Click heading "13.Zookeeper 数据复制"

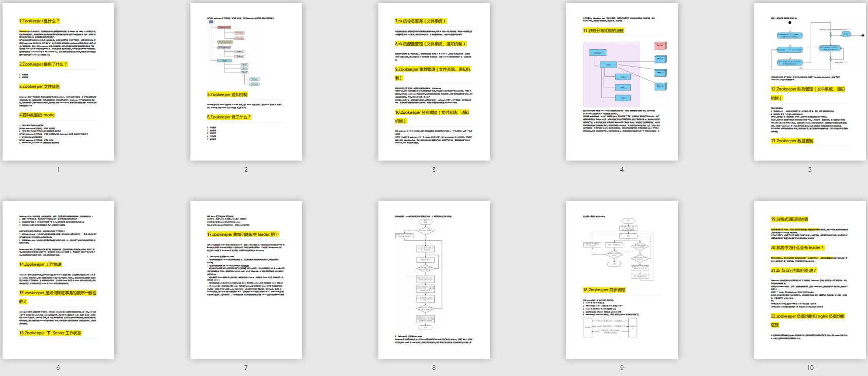792,141
